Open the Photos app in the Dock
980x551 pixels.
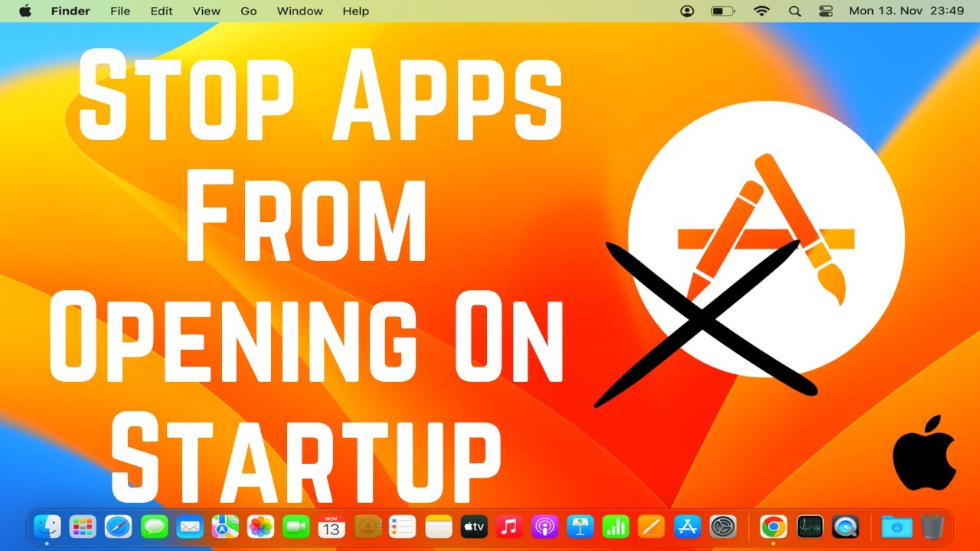pyautogui.click(x=261, y=527)
